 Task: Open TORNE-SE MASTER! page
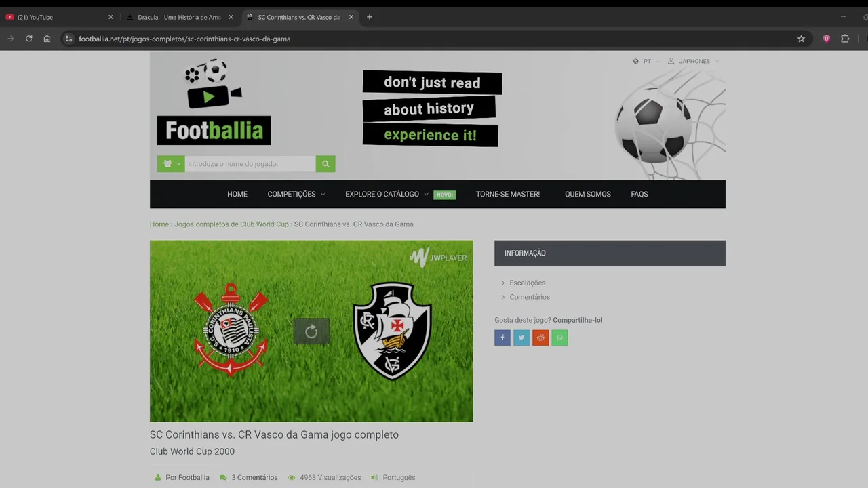508,194
